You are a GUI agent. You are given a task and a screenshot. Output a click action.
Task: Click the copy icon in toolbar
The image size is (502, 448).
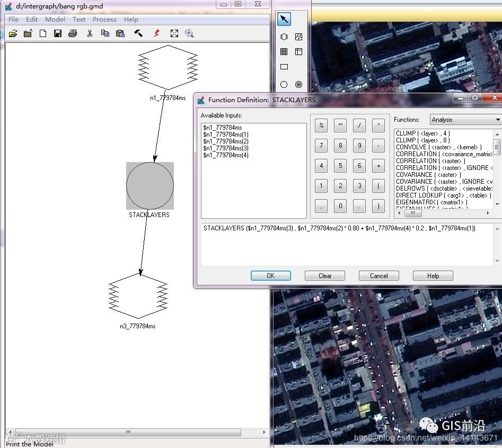[105, 33]
